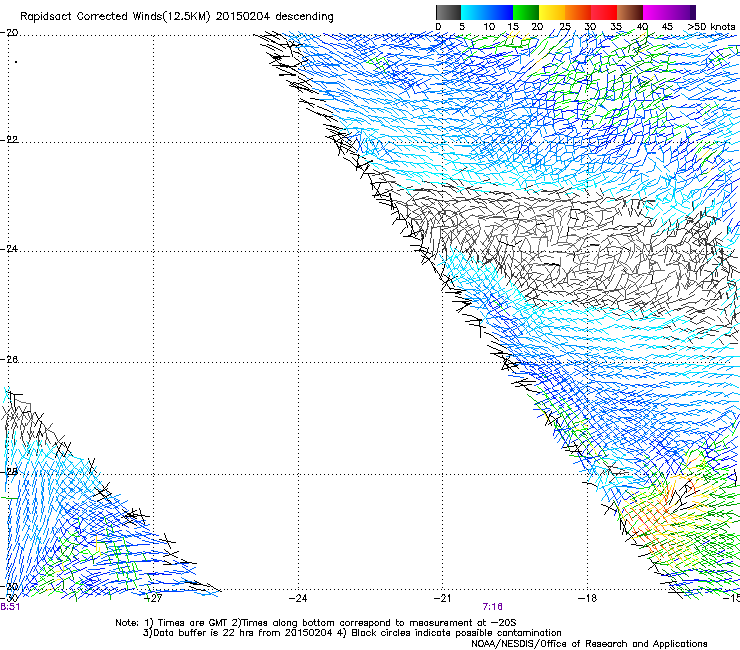The height and width of the screenshot is (650, 740).
Task: Click the red 30-35 knots legend segment
Action: point(604,12)
